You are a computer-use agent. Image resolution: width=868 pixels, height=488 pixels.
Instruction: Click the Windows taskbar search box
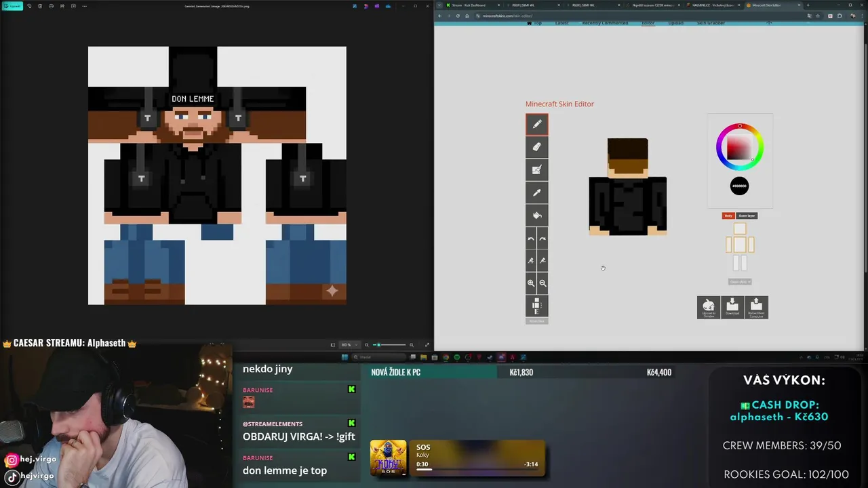pyautogui.click(x=380, y=357)
